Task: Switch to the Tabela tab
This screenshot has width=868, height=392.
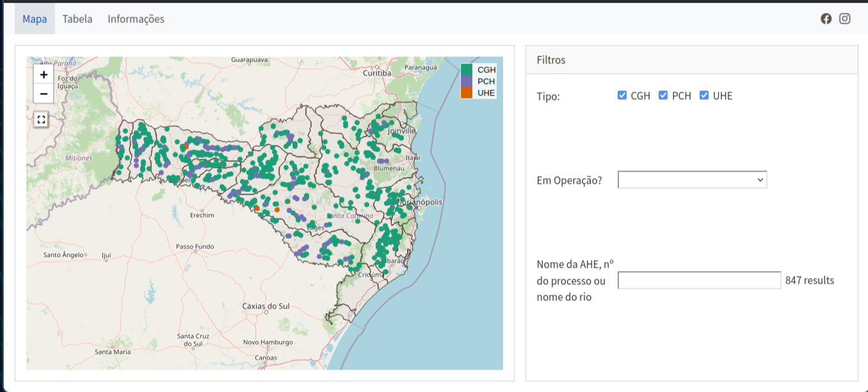Action: click(77, 19)
